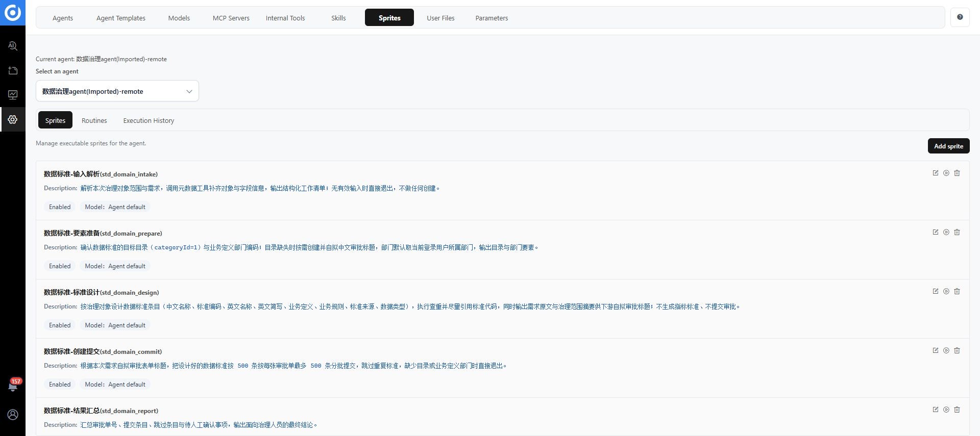Open the Agent Templates tab

click(x=121, y=18)
